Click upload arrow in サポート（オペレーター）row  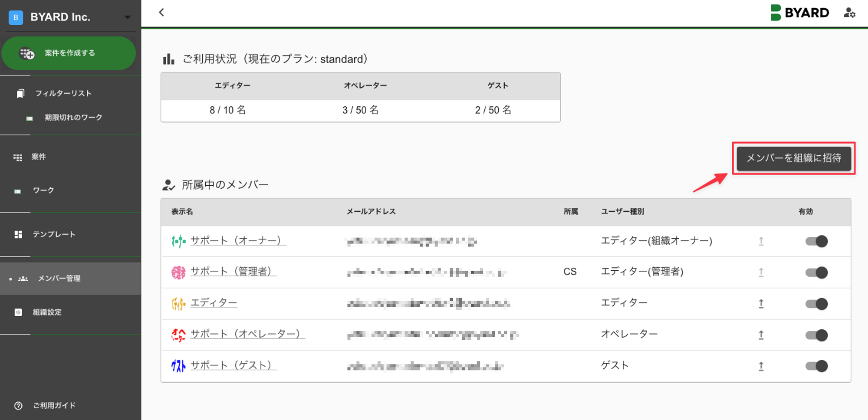pyautogui.click(x=761, y=335)
